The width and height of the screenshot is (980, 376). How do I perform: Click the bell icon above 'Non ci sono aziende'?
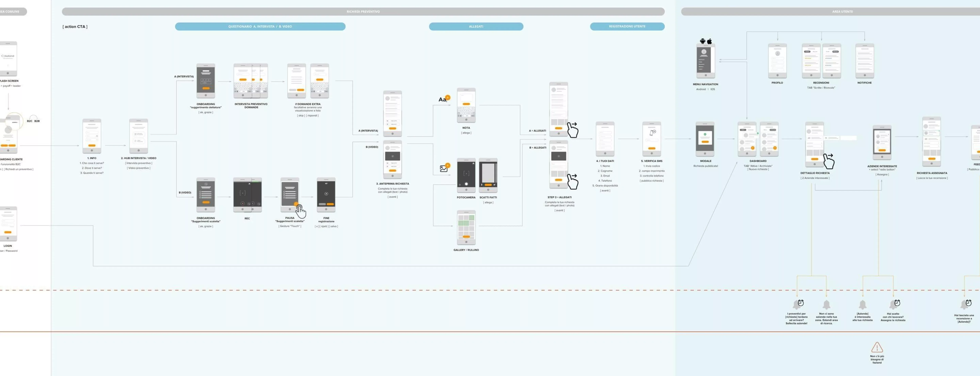tap(826, 305)
